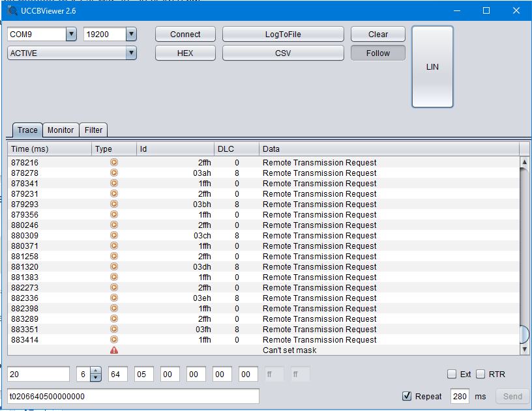Open the ACTIVE mode dropdown
This screenshot has width=532, height=411.
point(131,53)
